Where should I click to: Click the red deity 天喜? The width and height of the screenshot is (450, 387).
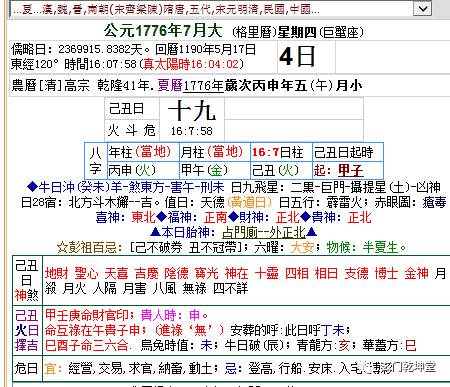pos(116,274)
